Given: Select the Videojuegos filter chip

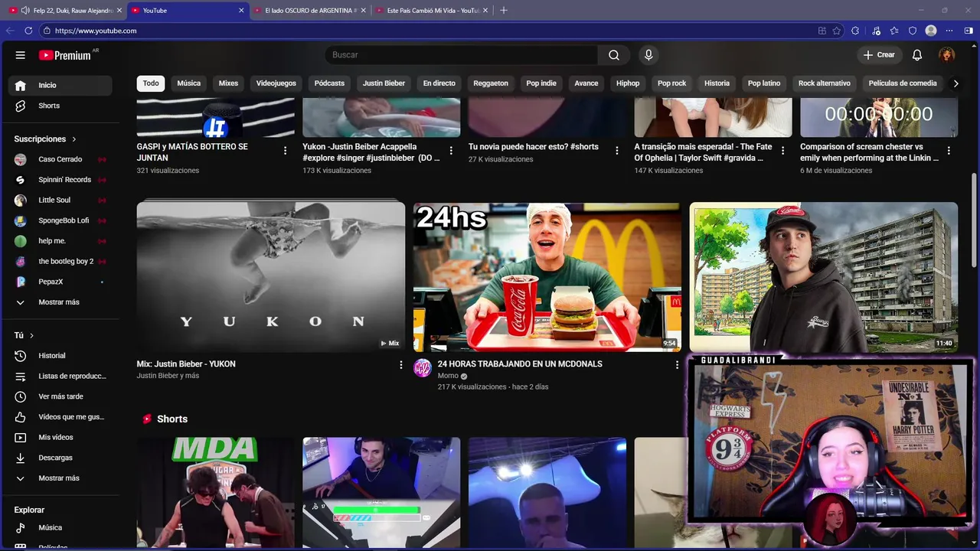Looking at the screenshot, I should (x=276, y=83).
